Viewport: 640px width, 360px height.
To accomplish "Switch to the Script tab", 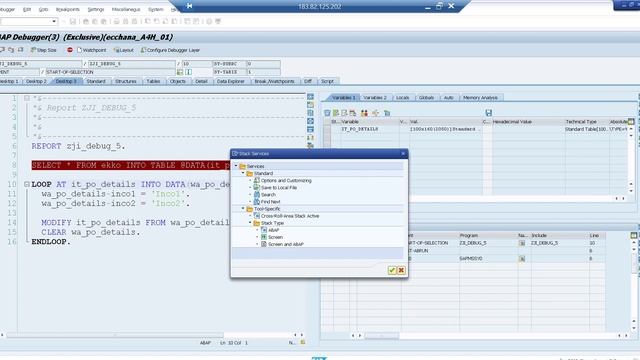I will [x=327, y=81].
